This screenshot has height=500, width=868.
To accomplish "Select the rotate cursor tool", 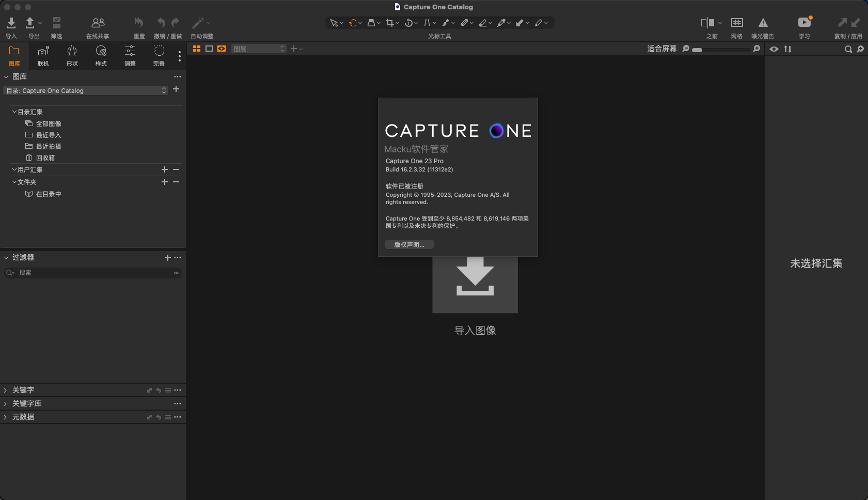I will [408, 23].
